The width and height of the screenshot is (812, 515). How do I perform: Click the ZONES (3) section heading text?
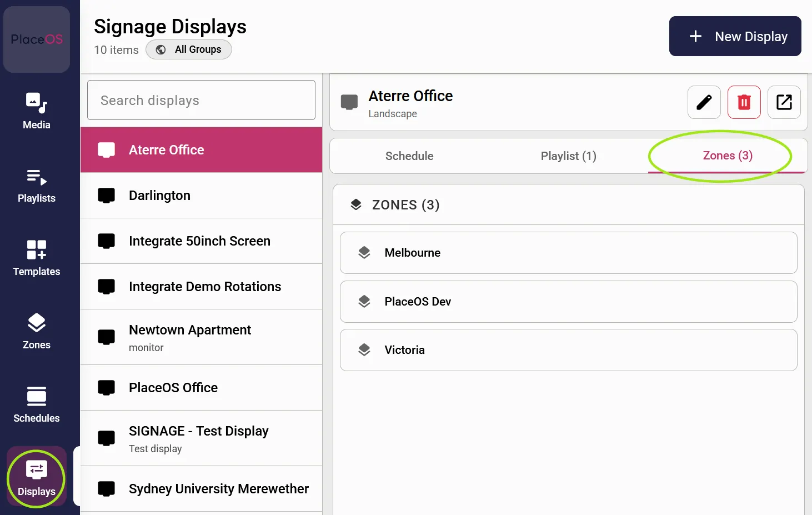(x=405, y=205)
